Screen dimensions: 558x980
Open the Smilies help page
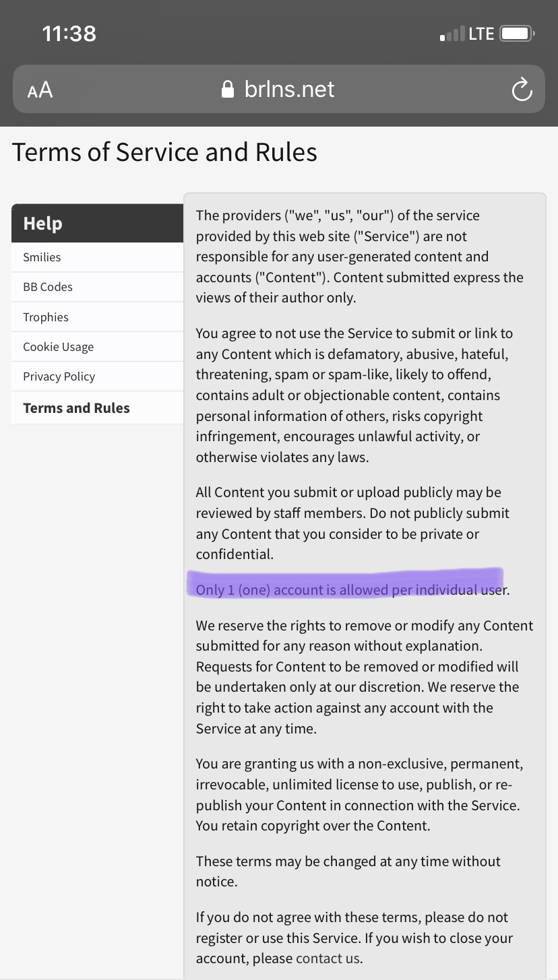(97, 257)
